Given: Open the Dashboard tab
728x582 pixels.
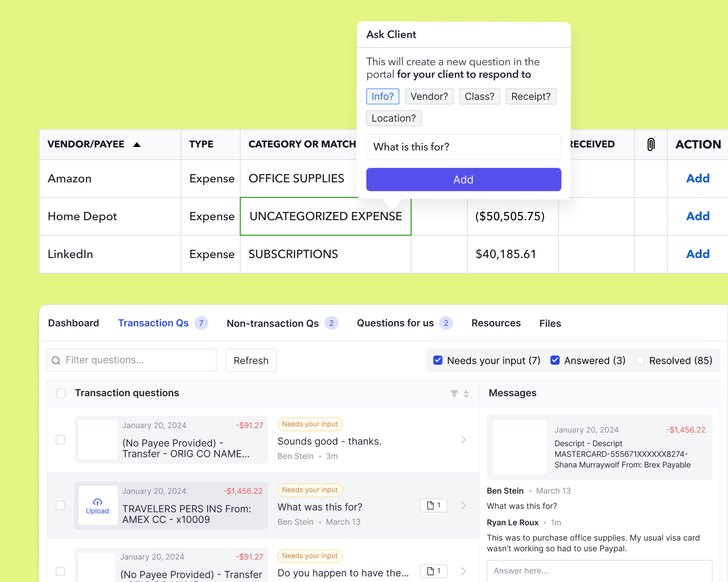Looking at the screenshot, I should pyautogui.click(x=73, y=323).
